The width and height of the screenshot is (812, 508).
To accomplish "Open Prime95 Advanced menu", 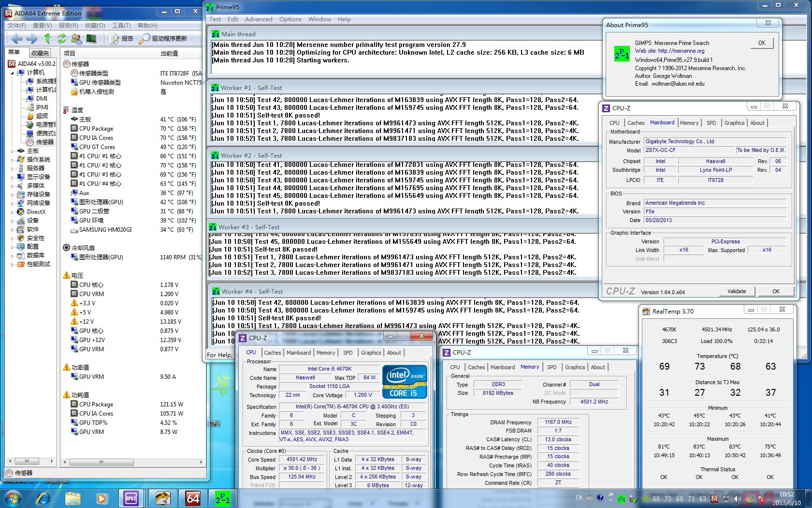I will (x=259, y=19).
